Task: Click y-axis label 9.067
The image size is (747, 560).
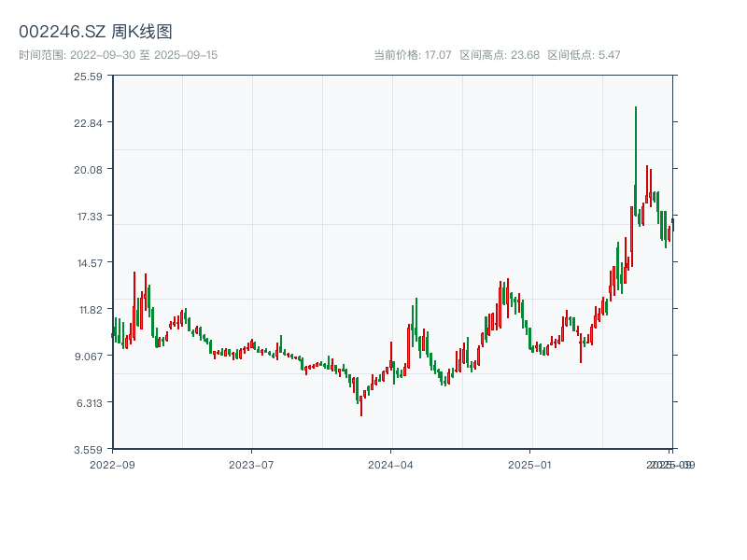Action: point(88,357)
